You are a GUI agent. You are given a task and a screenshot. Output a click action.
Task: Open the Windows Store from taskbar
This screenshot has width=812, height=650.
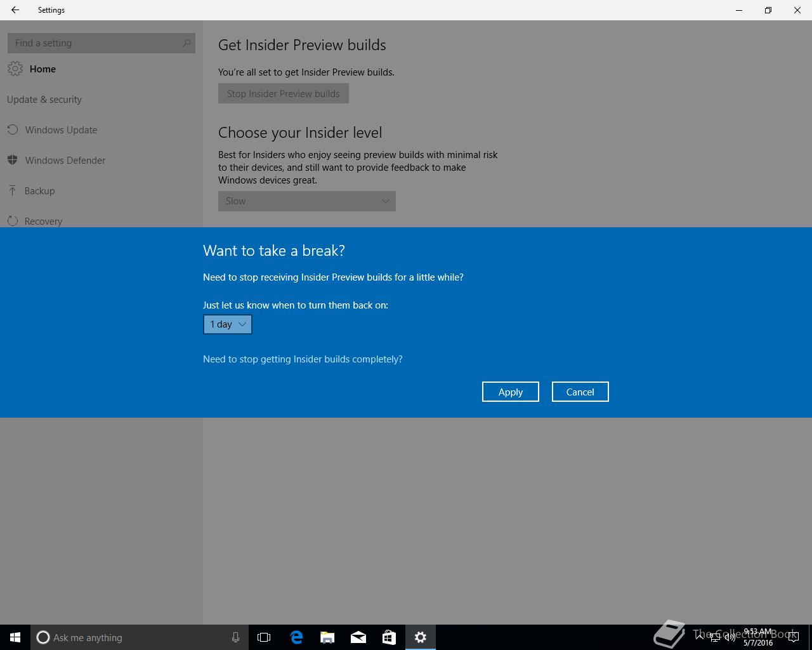pos(389,637)
